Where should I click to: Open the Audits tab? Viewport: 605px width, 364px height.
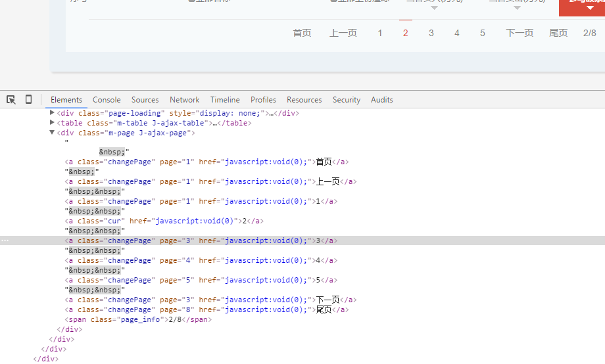coord(381,100)
